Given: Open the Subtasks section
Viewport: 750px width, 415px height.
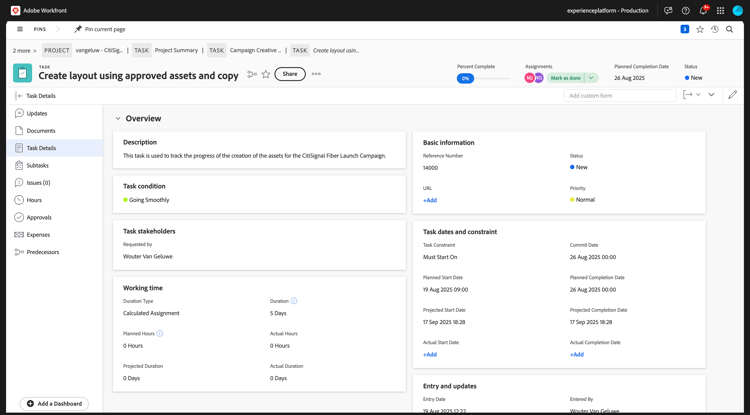Looking at the screenshot, I should pyautogui.click(x=37, y=165).
